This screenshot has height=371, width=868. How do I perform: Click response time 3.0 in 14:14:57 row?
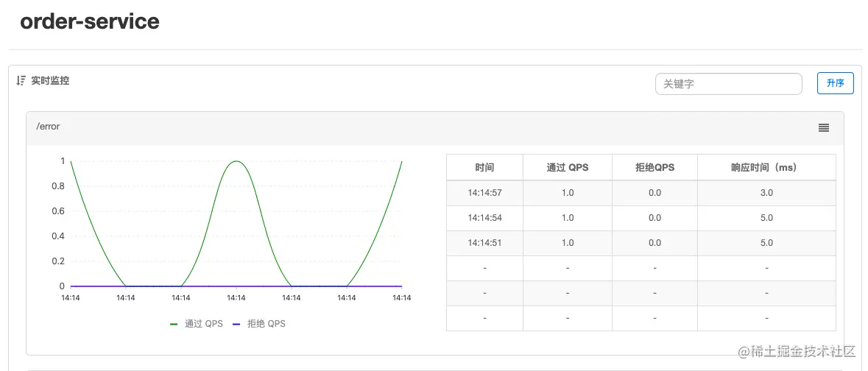(766, 193)
